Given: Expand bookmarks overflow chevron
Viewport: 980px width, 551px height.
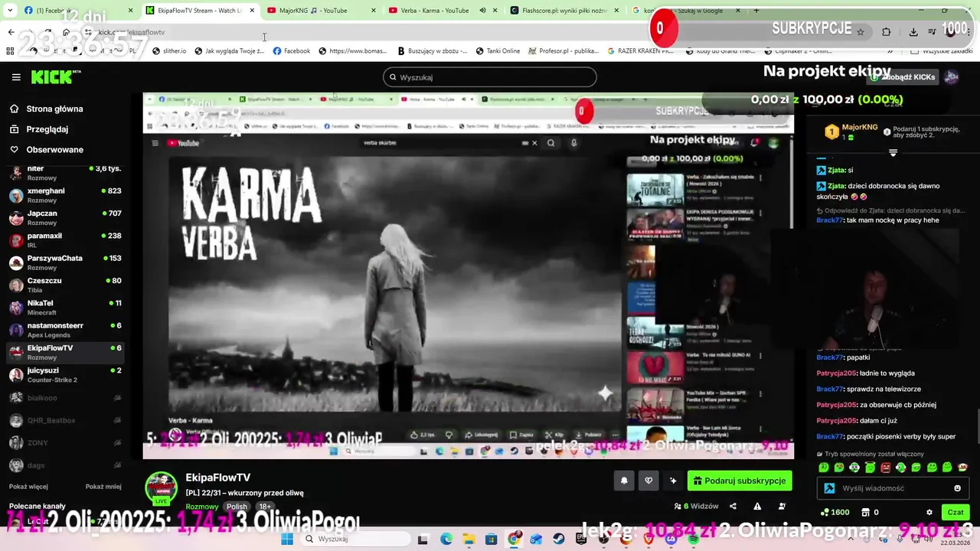Looking at the screenshot, I should click(890, 51).
